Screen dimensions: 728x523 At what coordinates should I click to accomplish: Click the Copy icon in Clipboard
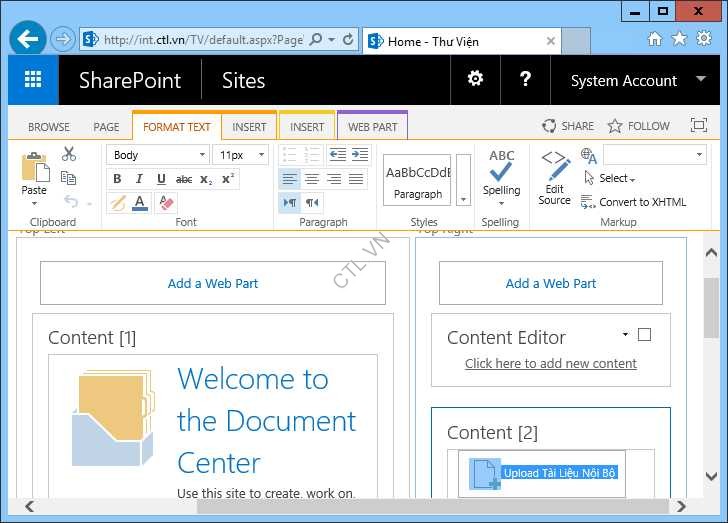[x=69, y=178]
